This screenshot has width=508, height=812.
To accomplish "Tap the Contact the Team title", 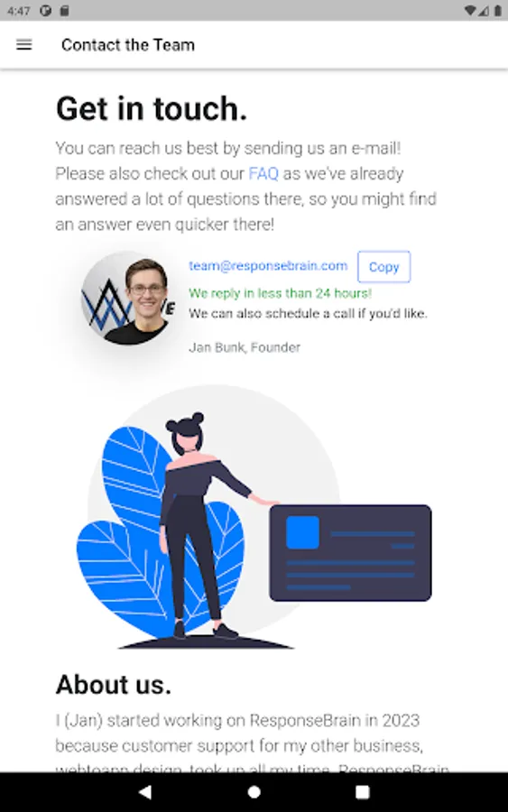I will pyautogui.click(x=128, y=45).
